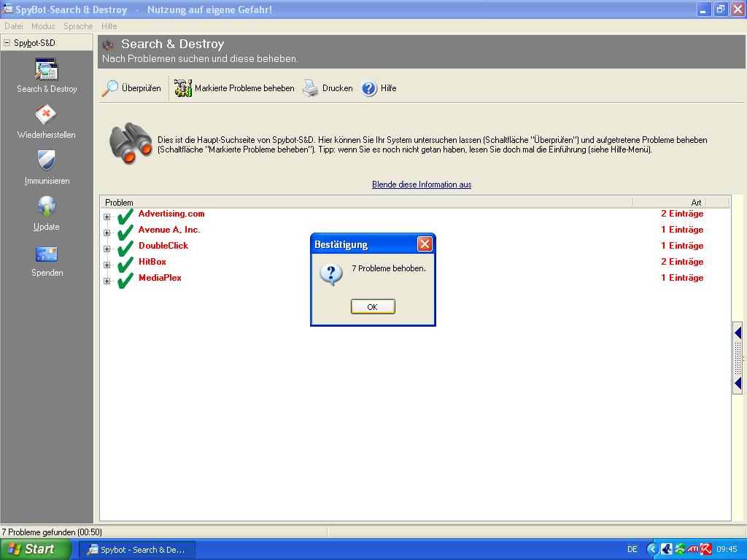Viewport: 747px width, 560px height.
Task: Select Spybot - Search & Destroy taskbar button
Action: [x=136, y=550]
